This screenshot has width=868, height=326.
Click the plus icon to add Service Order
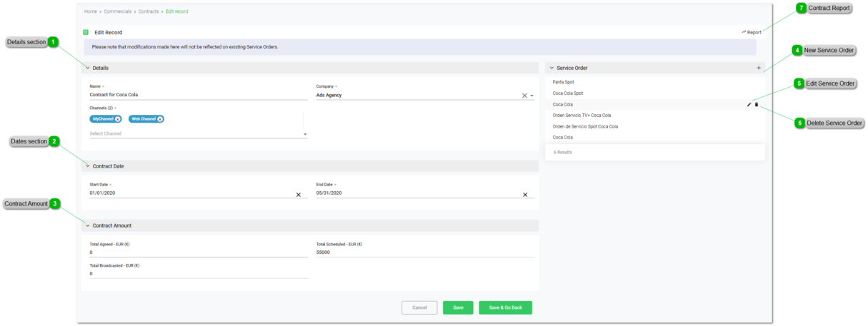point(758,68)
